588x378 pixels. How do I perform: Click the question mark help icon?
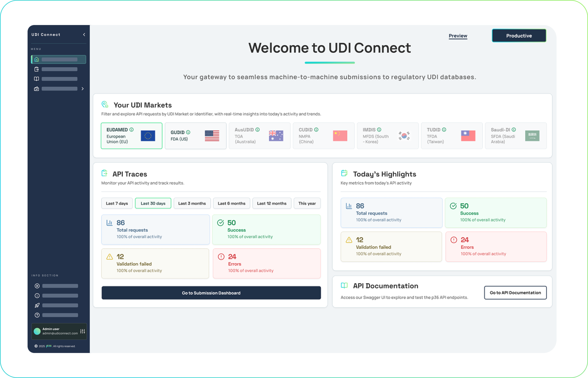click(37, 315)
